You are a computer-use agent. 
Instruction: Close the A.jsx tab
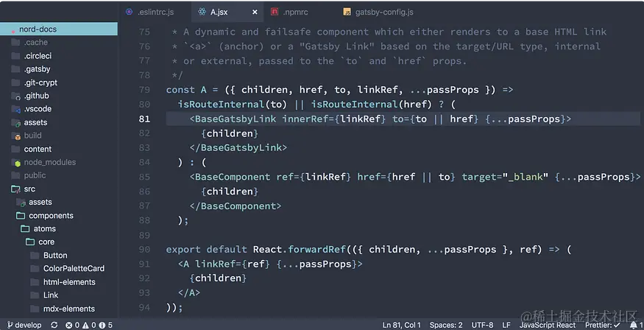(255, 12)
